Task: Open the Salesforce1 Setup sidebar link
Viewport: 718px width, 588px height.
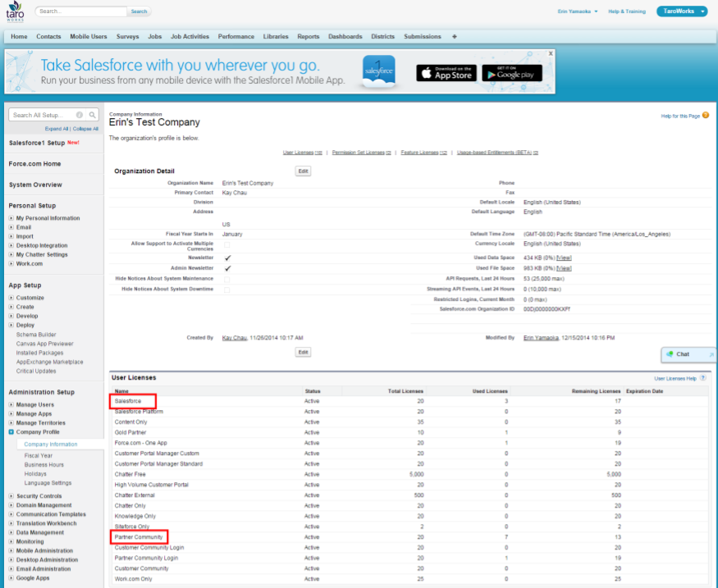Action: 37,143
